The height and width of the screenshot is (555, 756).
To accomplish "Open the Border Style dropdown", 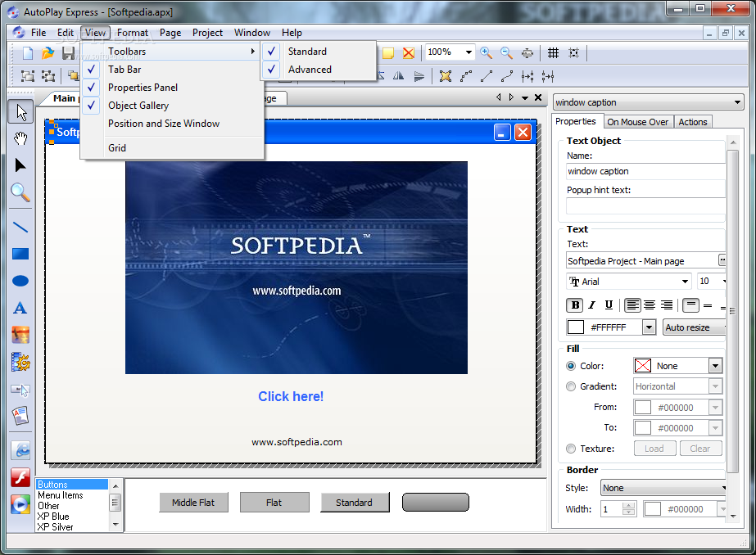I will pos(663,488).
